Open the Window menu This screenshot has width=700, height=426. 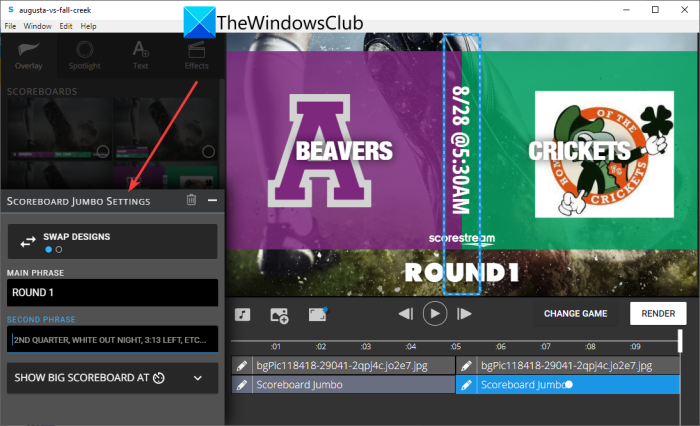tap(38, 26)
